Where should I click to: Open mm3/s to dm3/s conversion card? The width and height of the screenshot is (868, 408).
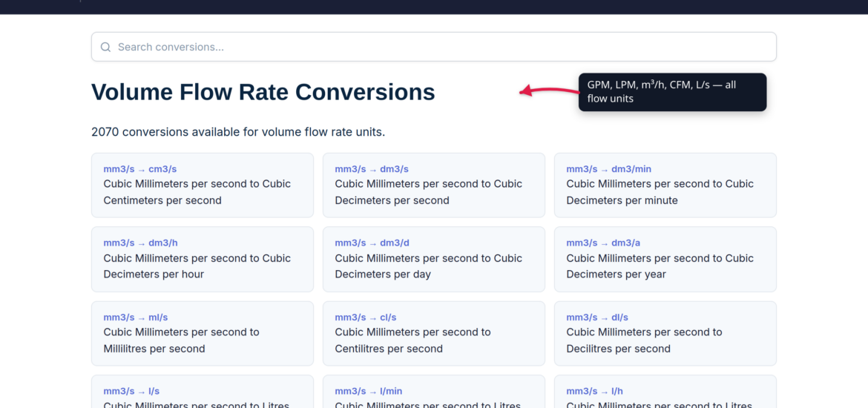pos(434,185)
